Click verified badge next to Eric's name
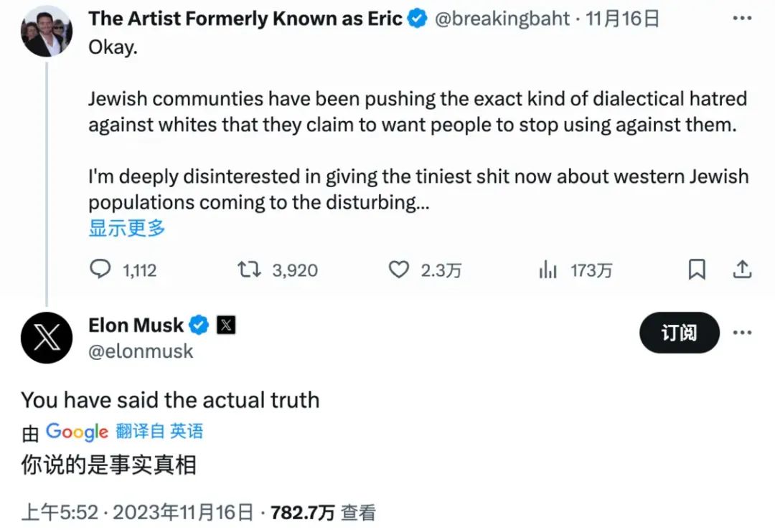This screenshot has height=532, width=775. click(x=417, y=19)
